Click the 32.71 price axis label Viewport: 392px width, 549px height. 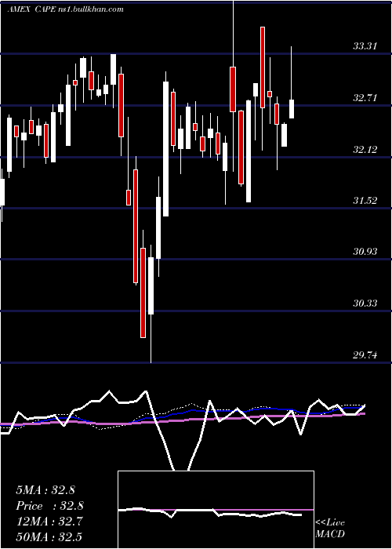click(x=365, y=98)
